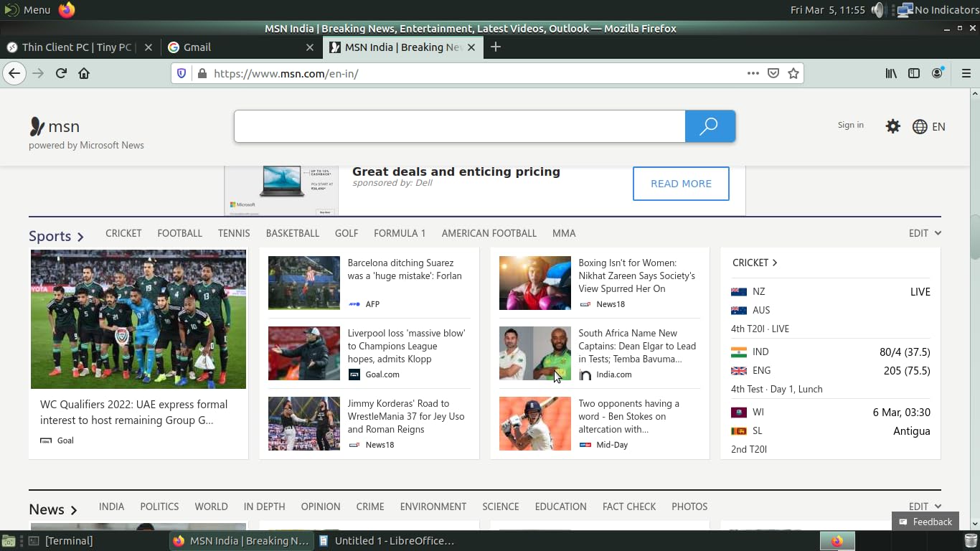Open page actions three-dot menu

pyautogui.click(x=753, y=73)
